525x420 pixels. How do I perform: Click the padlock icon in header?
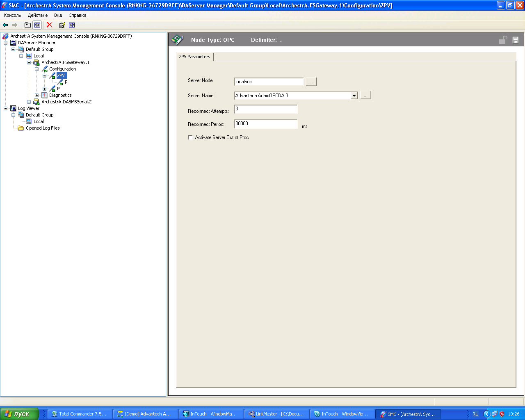503,40
